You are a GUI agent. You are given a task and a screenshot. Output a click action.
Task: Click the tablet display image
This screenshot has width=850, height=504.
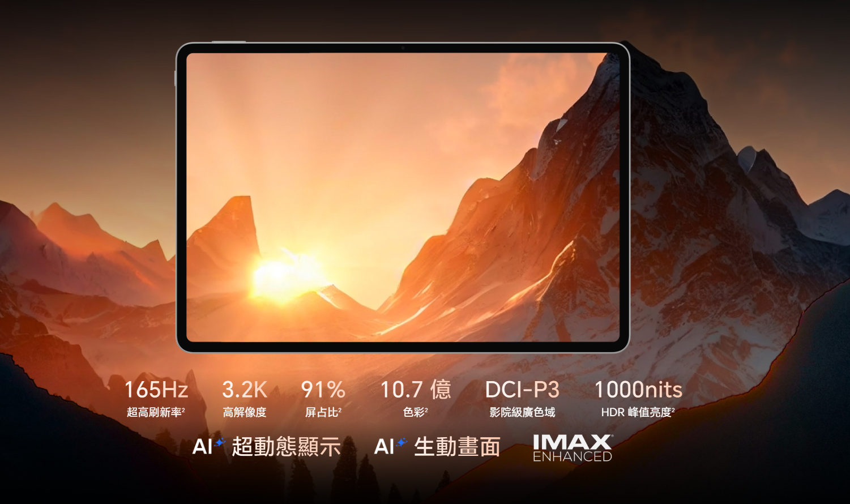click(403, 198)
